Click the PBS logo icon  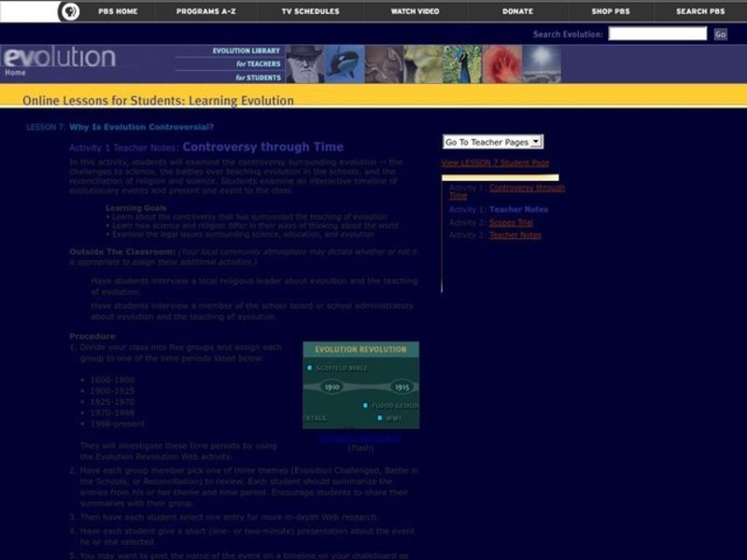pyautogui.click(x=69, y=11)
